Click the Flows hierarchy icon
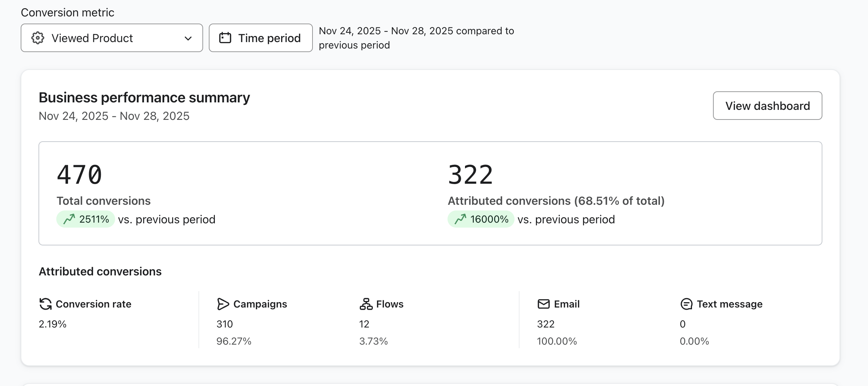 click(x=366, y=304)
